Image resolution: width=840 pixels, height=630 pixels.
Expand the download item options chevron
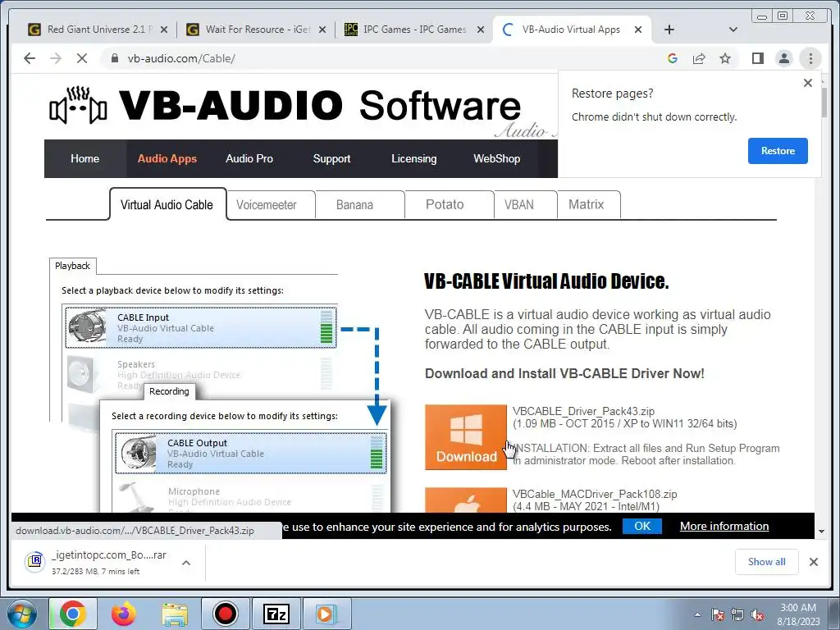tap(186, 563)
